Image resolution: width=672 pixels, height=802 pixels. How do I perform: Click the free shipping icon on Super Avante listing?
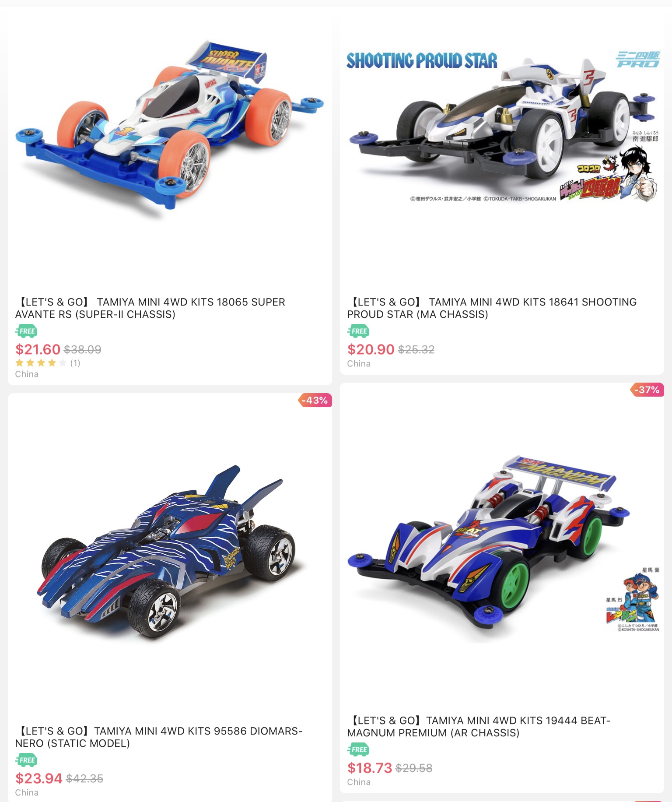pyautogui.click(x=26, y=331)
